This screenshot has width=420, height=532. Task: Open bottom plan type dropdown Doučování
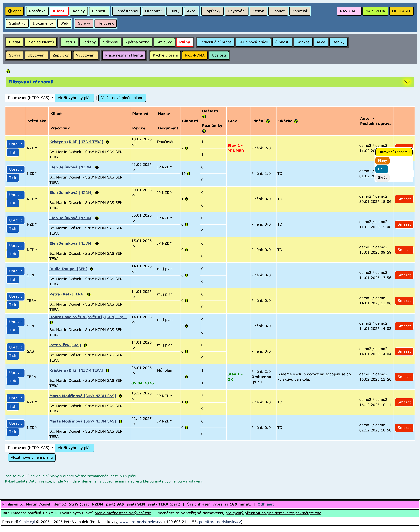coord(30,448)
